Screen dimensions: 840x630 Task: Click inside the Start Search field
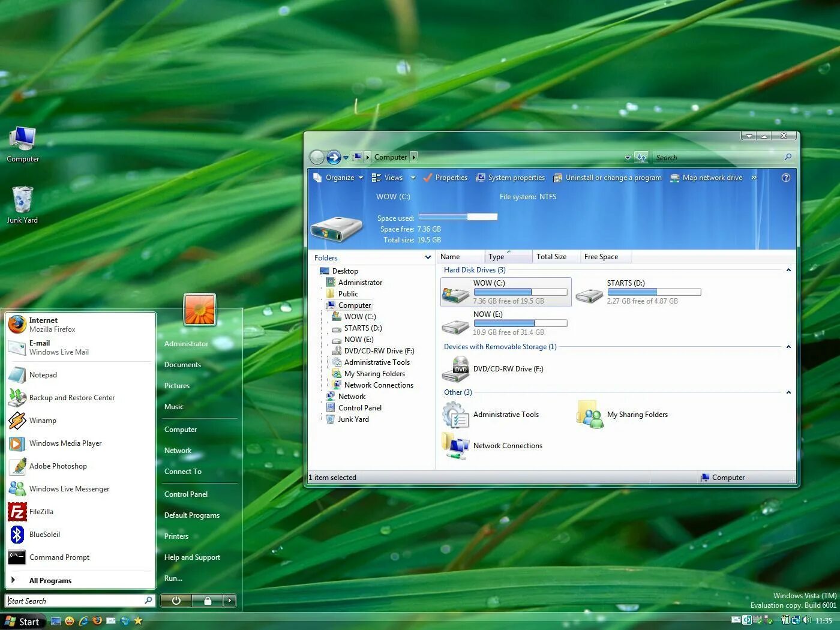(x=72, y=601)
